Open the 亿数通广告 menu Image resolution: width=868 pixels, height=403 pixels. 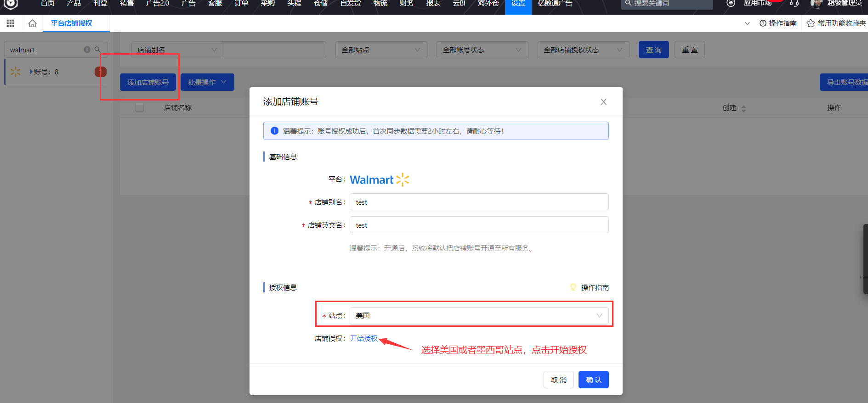555,4
